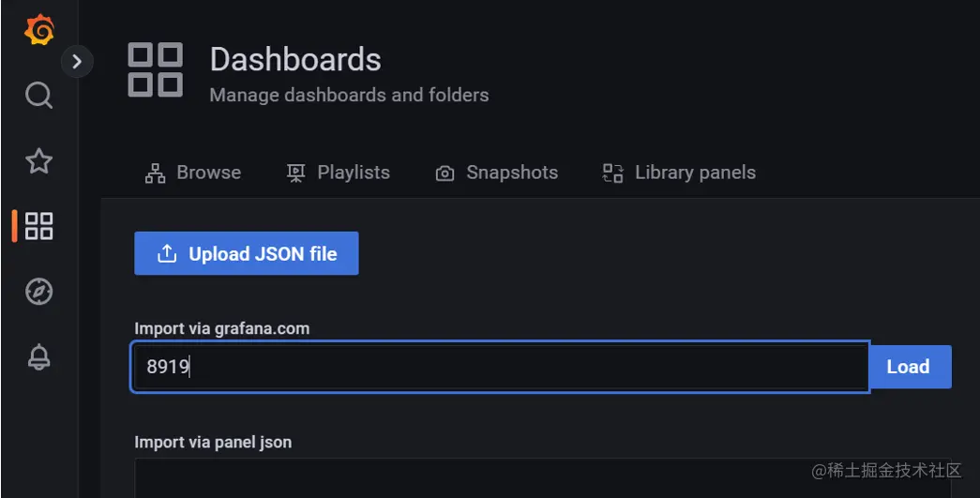The width and height of the screenshot is (980, 498).
Task: Open Starred dashboards star icon
Action: click(x=38, y=161)
